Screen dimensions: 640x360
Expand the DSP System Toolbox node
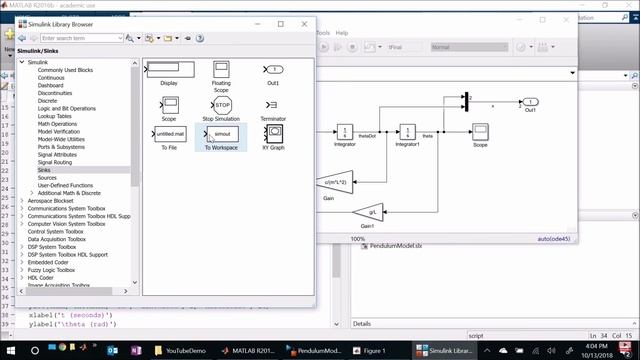(22, 247)
